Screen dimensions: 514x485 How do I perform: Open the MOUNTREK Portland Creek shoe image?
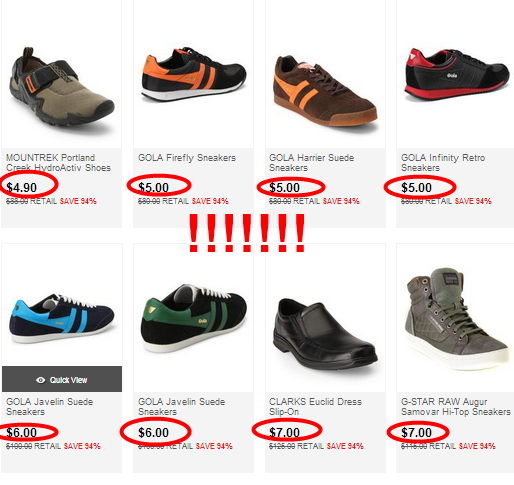(x=62, y=88)
